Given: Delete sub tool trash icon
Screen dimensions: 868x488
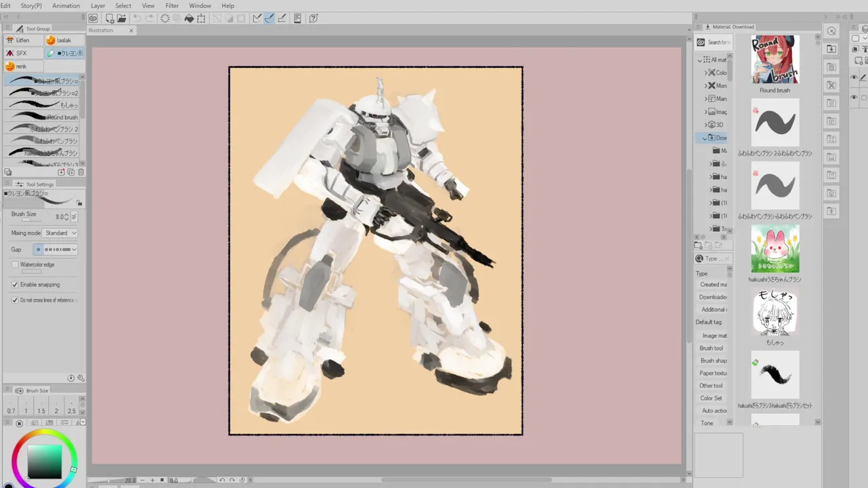Looking at the screenshot, I should [x=81, y=172].
